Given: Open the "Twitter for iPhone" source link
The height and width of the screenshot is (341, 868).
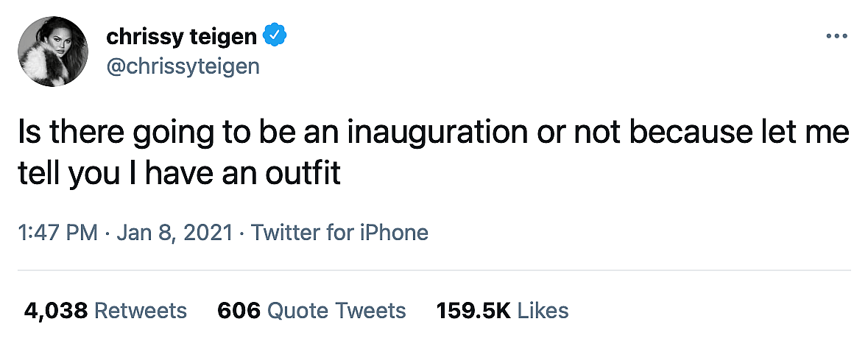Looking at the screenshot, I should pos(339,233).
